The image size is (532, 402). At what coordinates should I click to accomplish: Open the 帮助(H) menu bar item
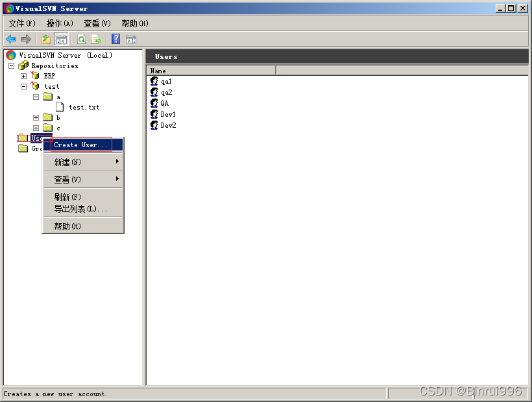pos(135,23)
